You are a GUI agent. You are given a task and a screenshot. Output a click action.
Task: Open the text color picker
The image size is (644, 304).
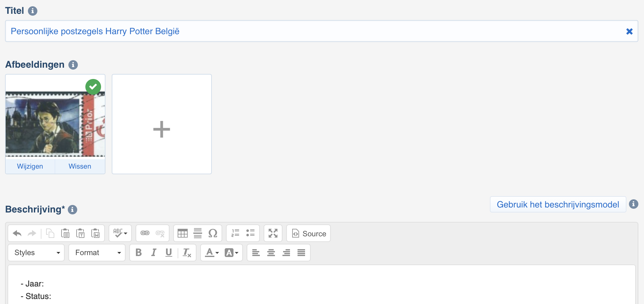coord(212,253)
